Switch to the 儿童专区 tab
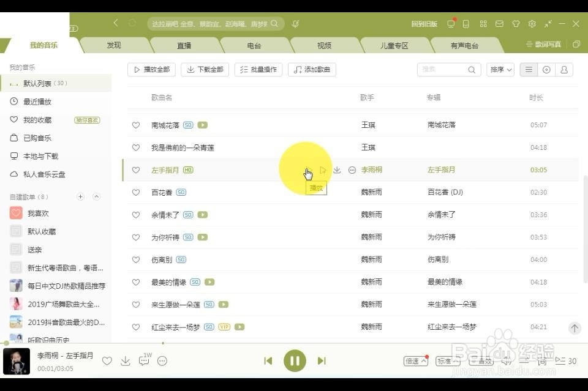The width and height of the screenshot is (588, 391). click(394, 45)
